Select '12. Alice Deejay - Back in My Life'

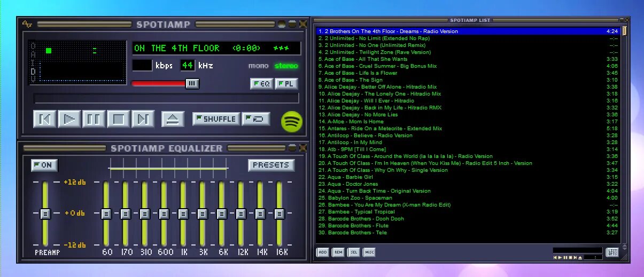468,108
